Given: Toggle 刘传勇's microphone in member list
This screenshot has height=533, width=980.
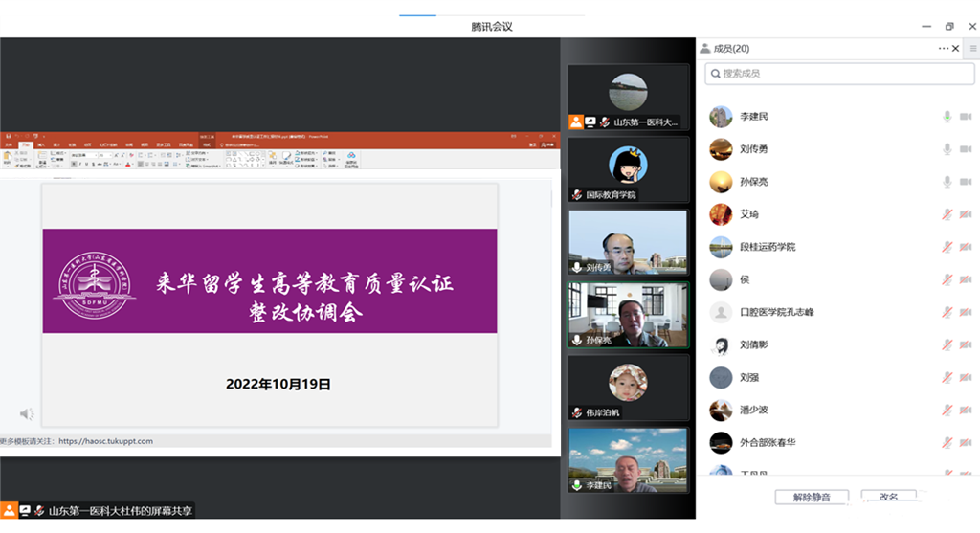Looking at the screenshot, I should point(947,148).
